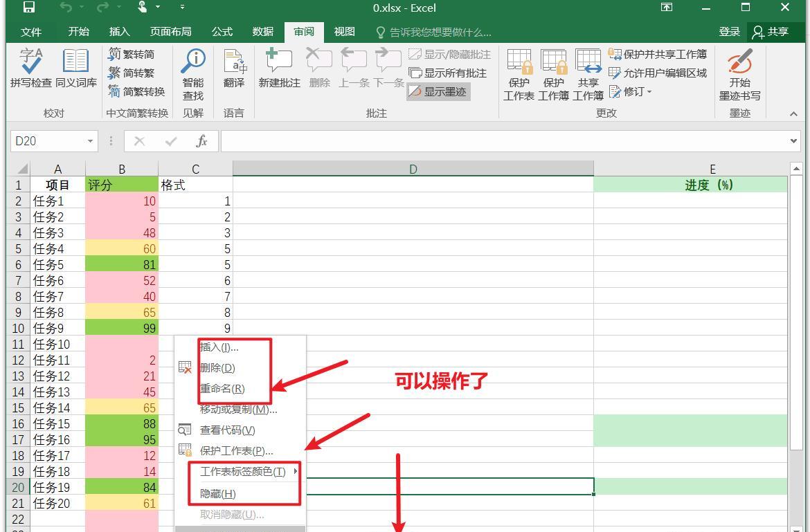The width and height of the screenshot is (810, 532).
Task: Open 翻译 translate tool
Action: point(234,68)
